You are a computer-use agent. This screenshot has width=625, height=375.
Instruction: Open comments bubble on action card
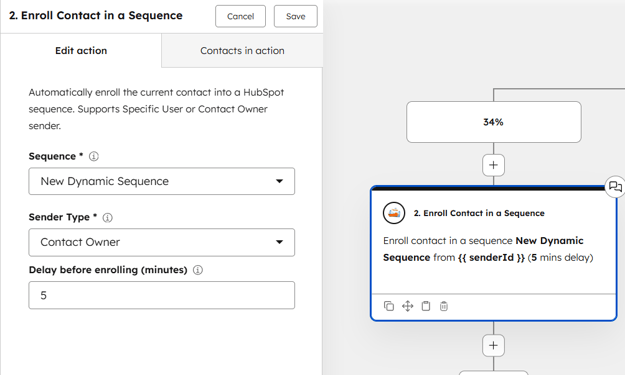(x=615, y=186)
